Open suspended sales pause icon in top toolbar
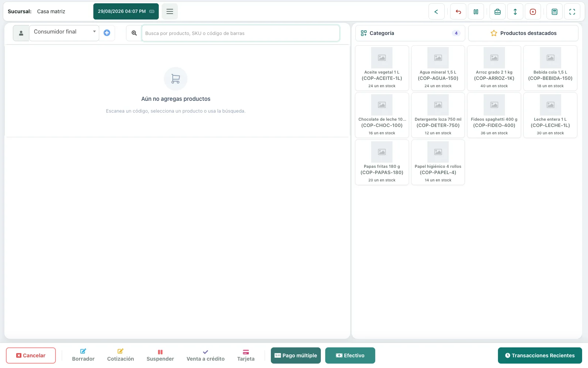 pyautogui.click(x=476, y=11)
